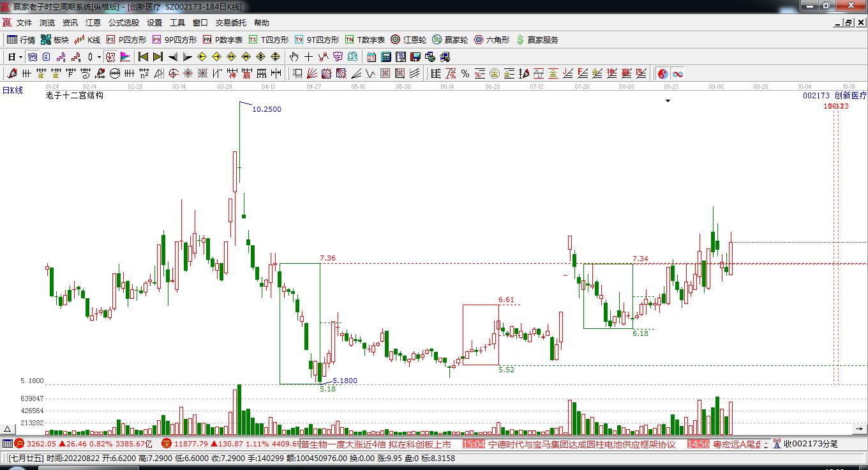Screen dimensions: 868x470
Task: Open the 行情 quotes view
Action: 21,40
